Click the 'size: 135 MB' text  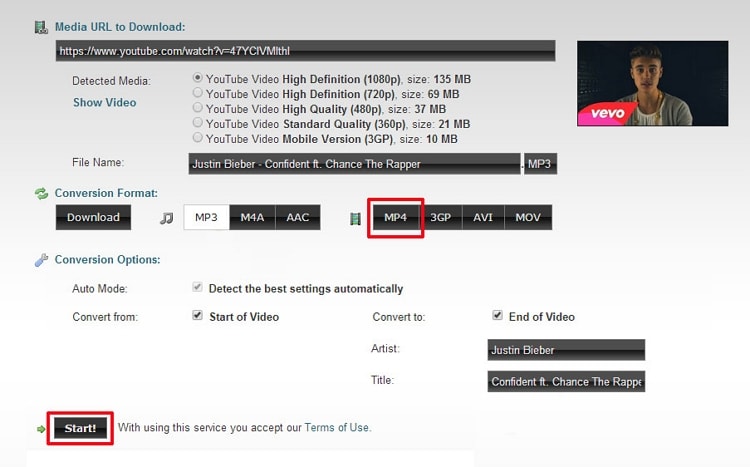[x=439, y=79]
